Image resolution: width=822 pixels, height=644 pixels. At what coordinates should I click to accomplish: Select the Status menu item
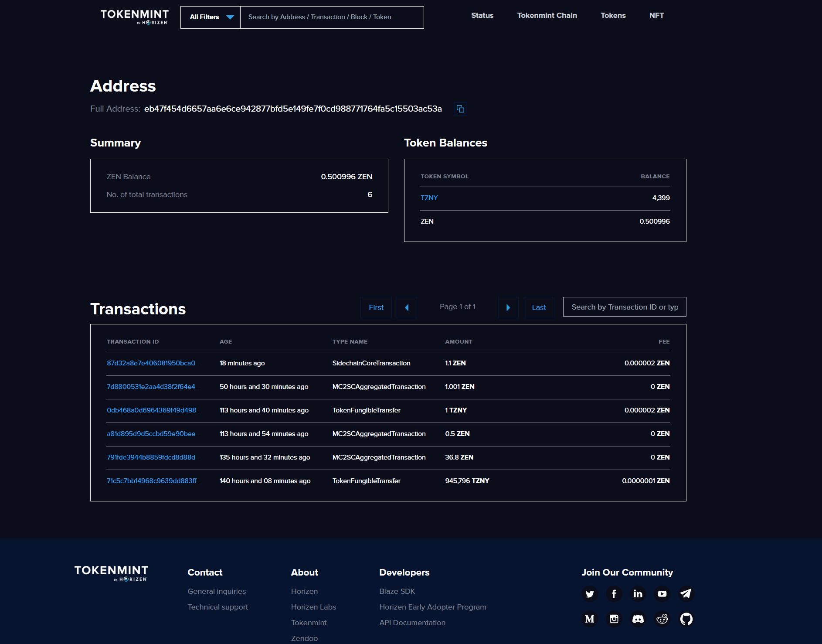482,15
